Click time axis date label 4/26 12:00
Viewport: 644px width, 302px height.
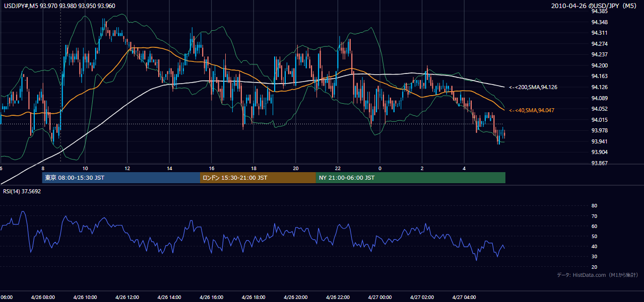[x=127, y=297]
